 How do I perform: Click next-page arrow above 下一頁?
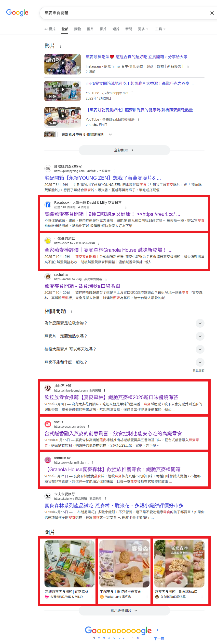click(x=157, y=630)
